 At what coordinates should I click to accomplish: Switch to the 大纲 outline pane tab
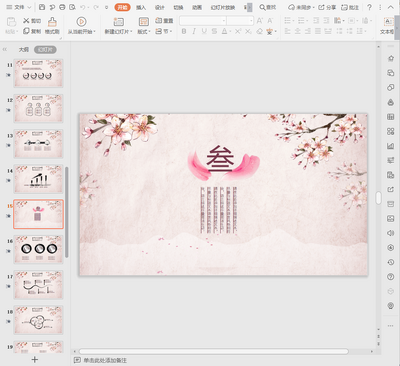[x=24, y=50]
